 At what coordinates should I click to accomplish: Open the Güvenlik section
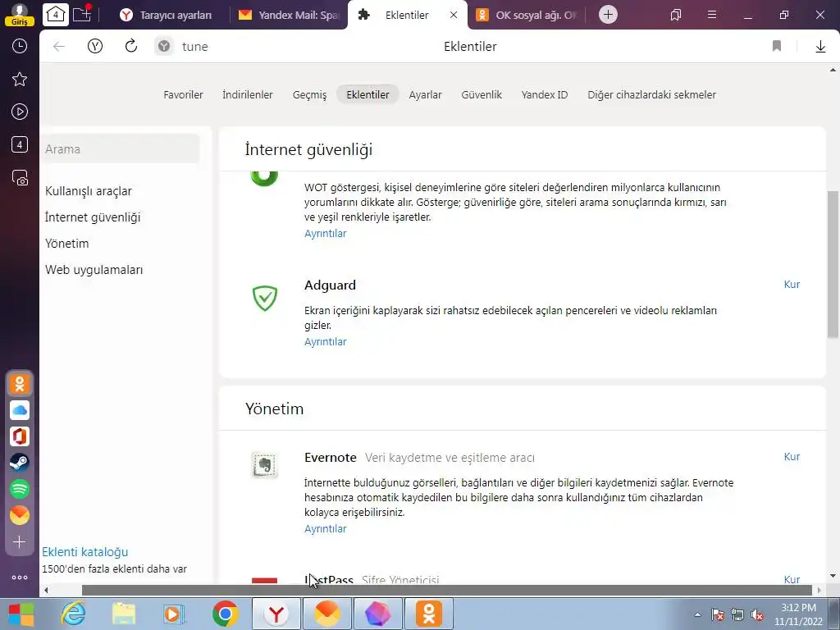pyautogui.click(x=482, y=95)
